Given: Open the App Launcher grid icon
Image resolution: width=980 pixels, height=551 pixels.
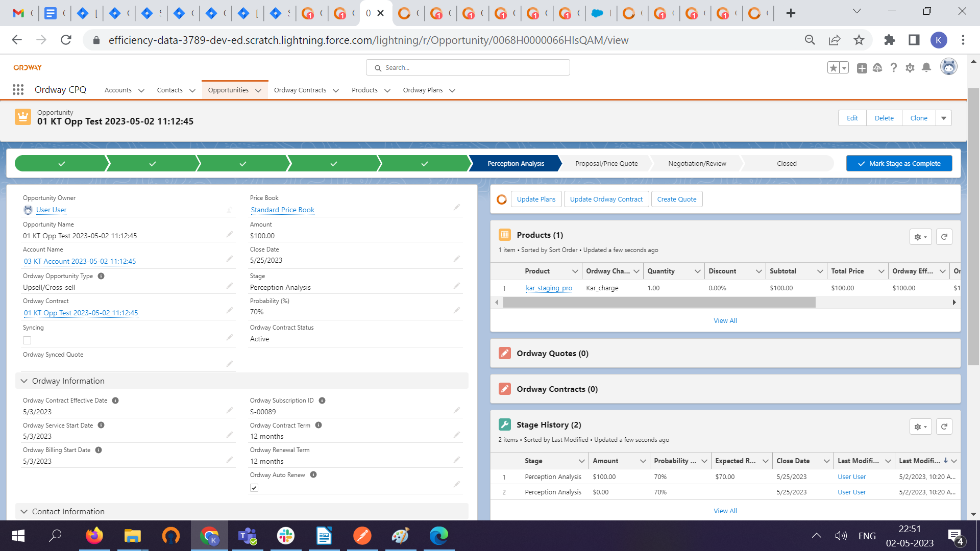Looking at the screenshot, I should coord(18,90).
